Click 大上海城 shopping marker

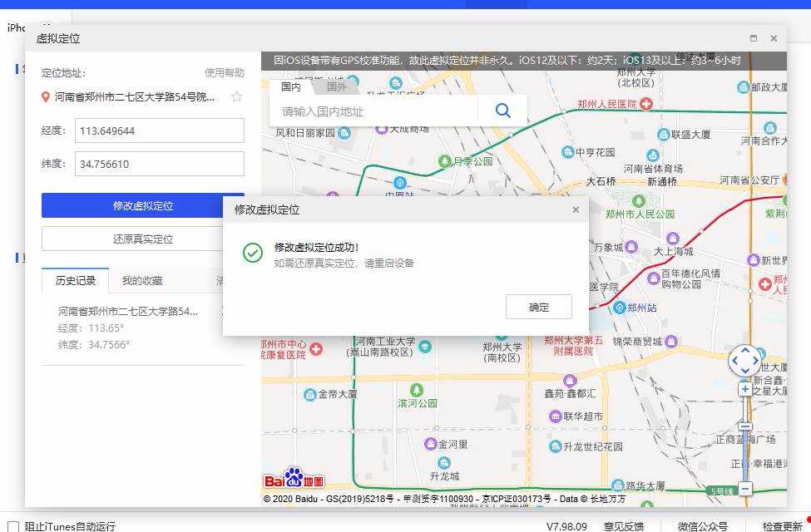pyautogui.click(x=672, y=239)
